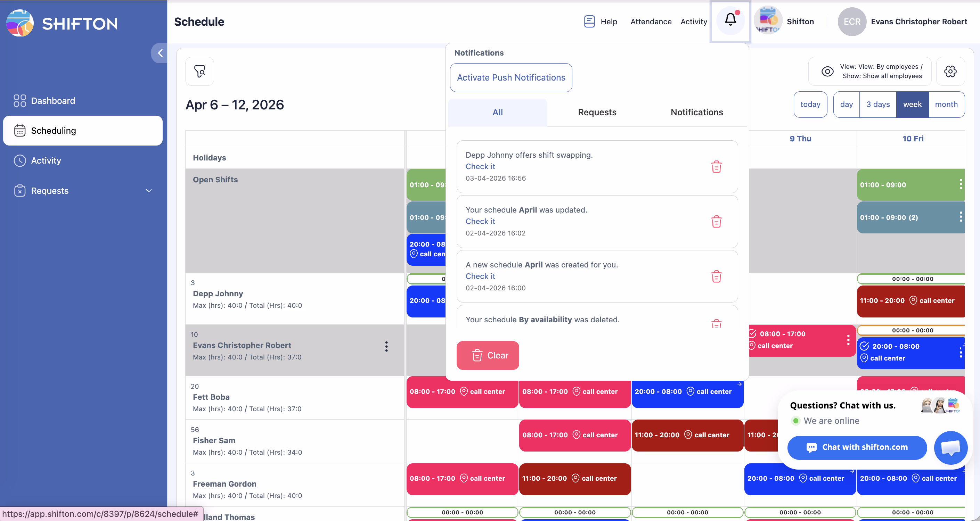
Task: Open Attendance in the top menu
Action: point(651,22)
